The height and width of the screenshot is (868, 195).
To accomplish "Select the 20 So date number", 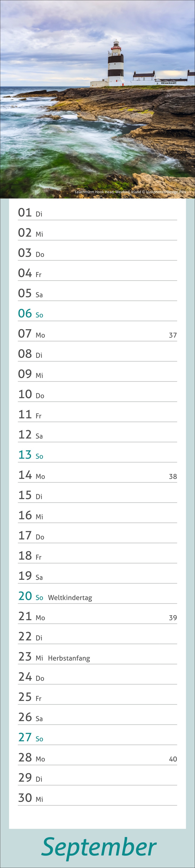I will pos(25,596).
